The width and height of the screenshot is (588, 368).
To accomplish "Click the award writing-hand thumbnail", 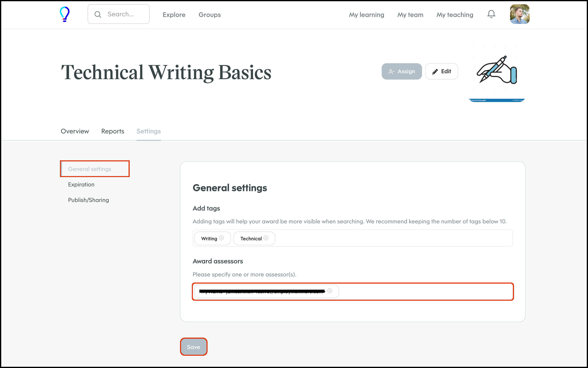I will click(x=496, y=72).
